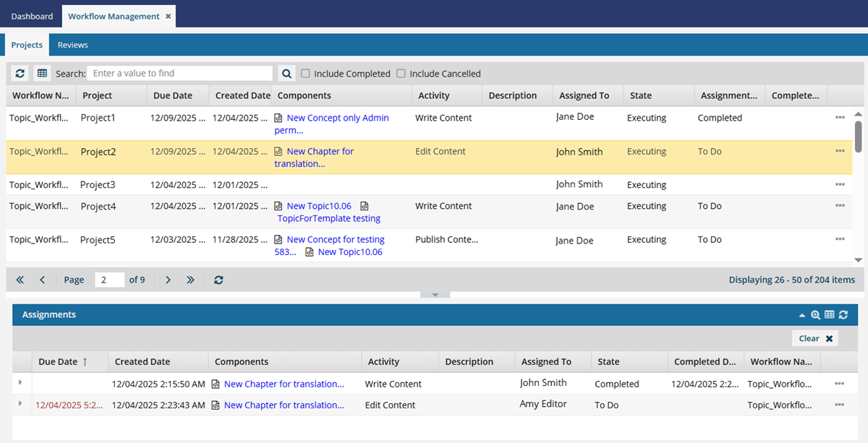Click the magnifier search button
The width and height of the screenshot is (868, 443).
286,74
